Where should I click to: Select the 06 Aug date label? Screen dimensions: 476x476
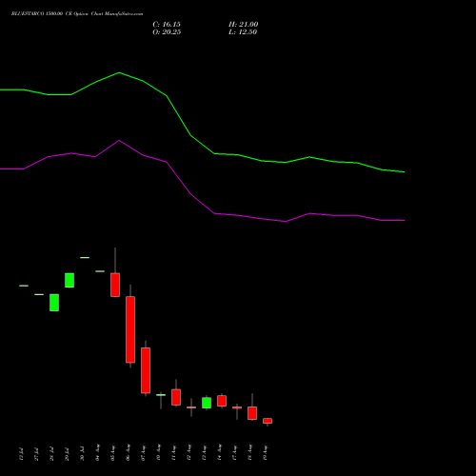pyautogui.click(x=128, y=453)
